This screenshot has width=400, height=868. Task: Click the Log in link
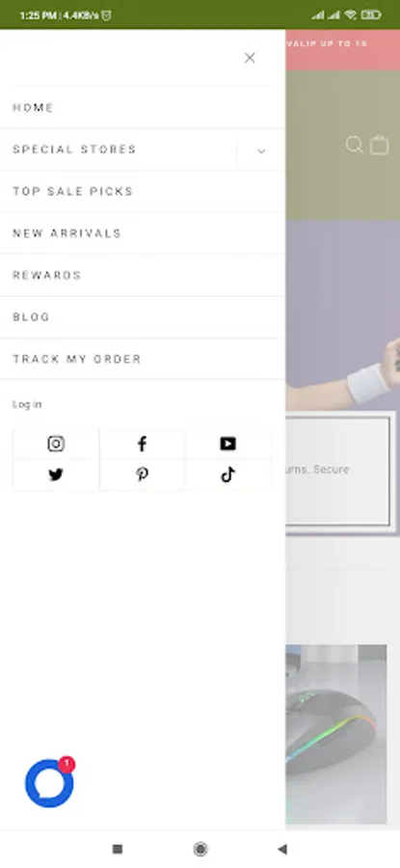(x=27, y=405)
